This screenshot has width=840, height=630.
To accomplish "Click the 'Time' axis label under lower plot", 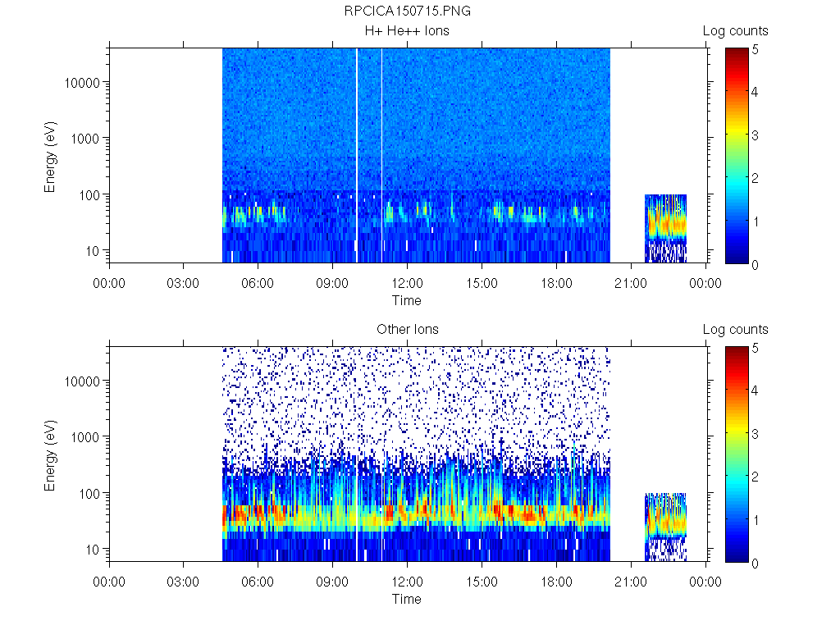I will [x=407, y=599].
